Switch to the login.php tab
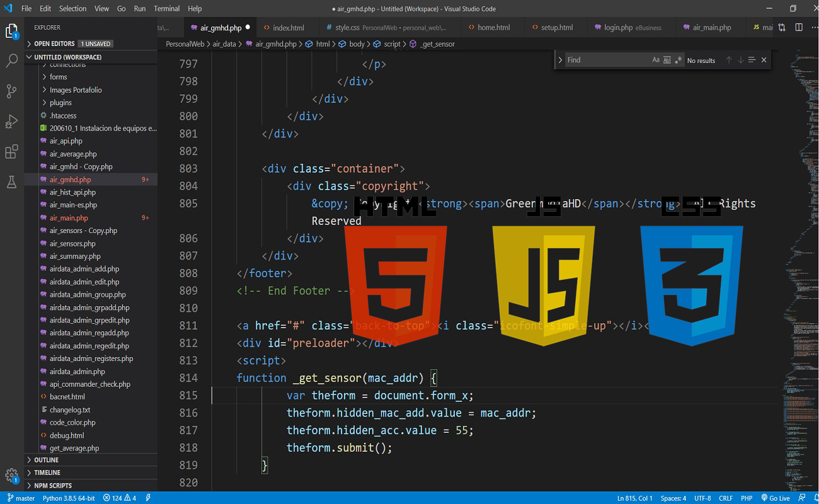 coord(633,28)
